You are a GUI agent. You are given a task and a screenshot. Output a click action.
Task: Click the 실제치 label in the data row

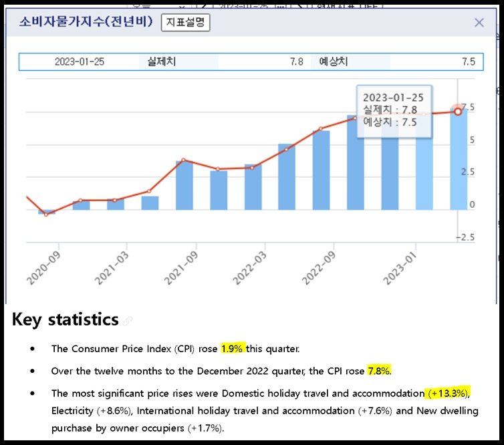(x=162, y=61)
